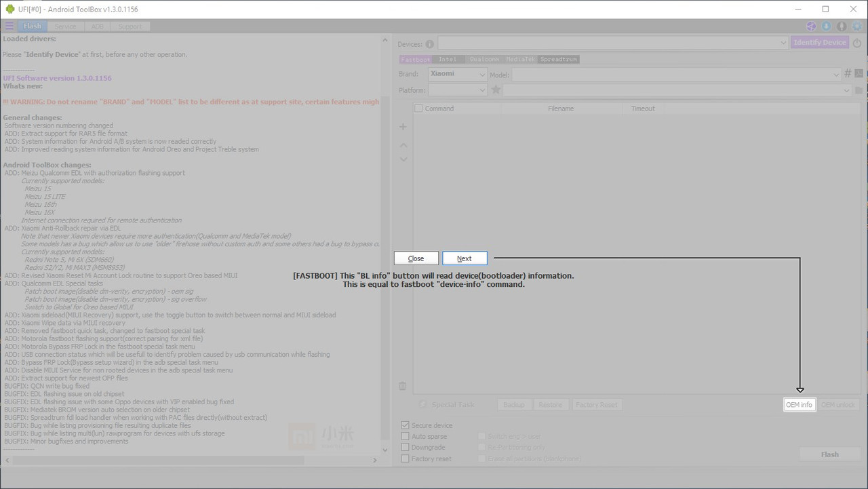Select the Spreadtrum mode tab
868x489 pixels.
[559, 59]
